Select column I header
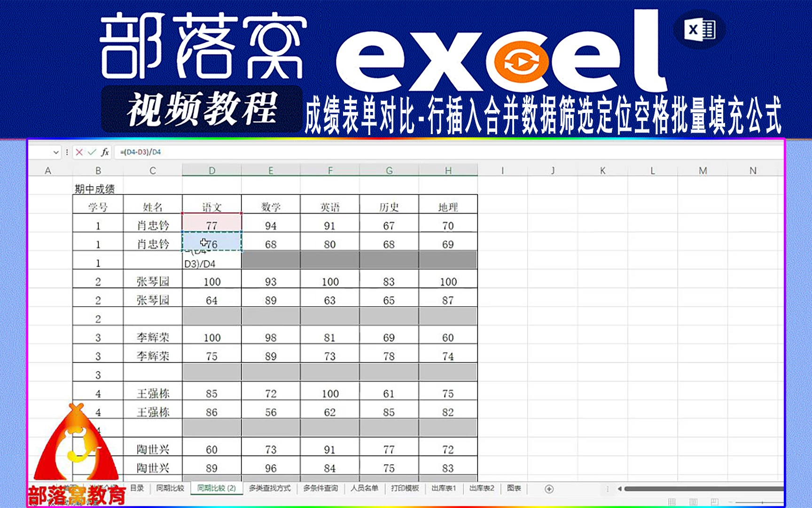Image resolution: width=812 pixels, height=508 pixels. (x=502, y=170)
